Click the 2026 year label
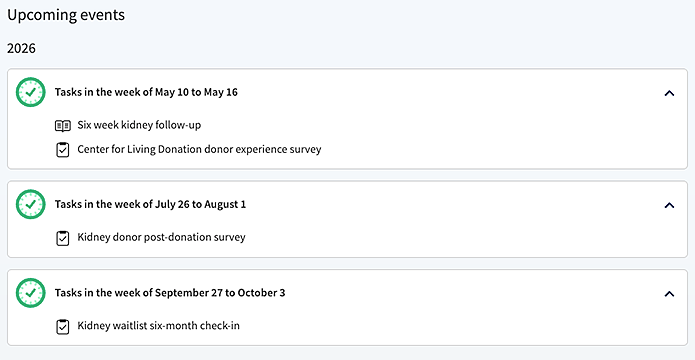 [x=21, y=48]
